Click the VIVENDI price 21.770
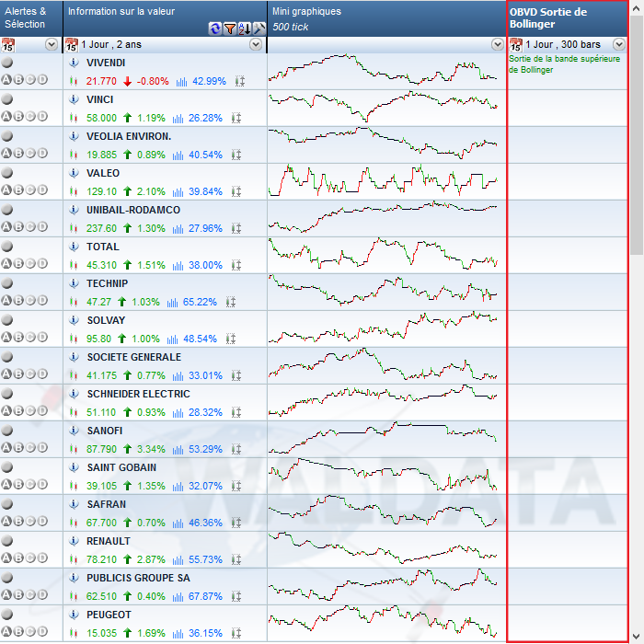Viewport: 644px width, 644px height. coord(101,81)
